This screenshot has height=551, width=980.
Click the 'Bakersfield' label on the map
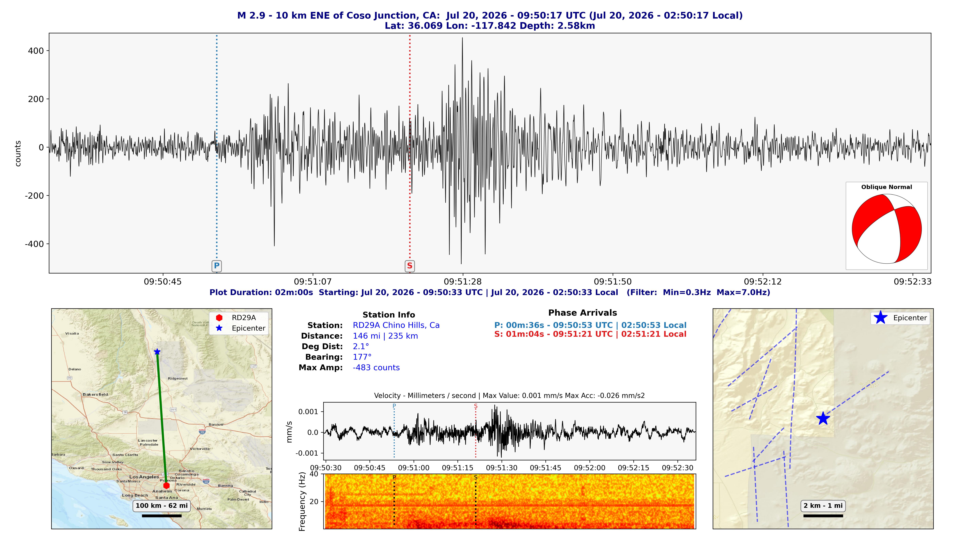click(x=95, y=394)
